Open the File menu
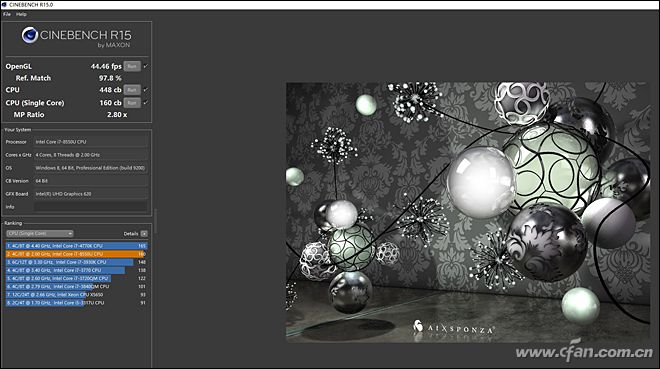 [x=7, y=14]
